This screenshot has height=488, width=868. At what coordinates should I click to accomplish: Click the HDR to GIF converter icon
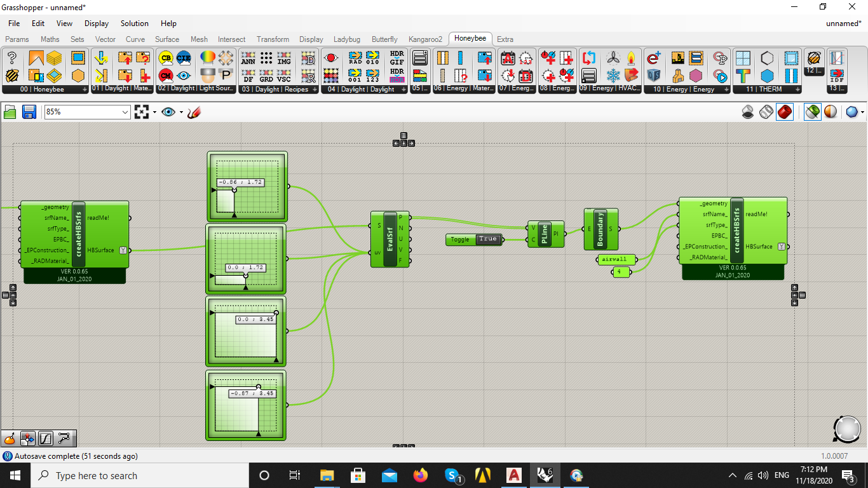[397, 58]
